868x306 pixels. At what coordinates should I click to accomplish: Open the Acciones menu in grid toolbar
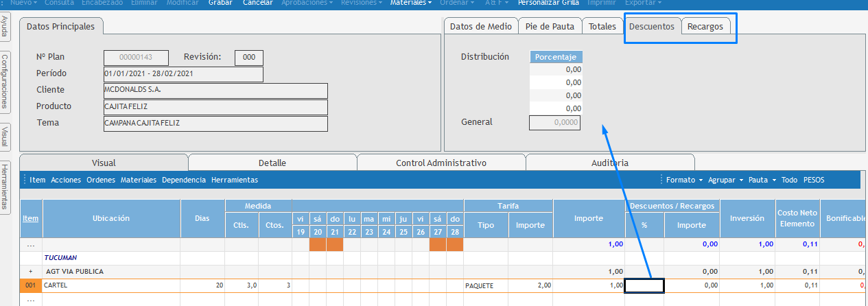66,180
